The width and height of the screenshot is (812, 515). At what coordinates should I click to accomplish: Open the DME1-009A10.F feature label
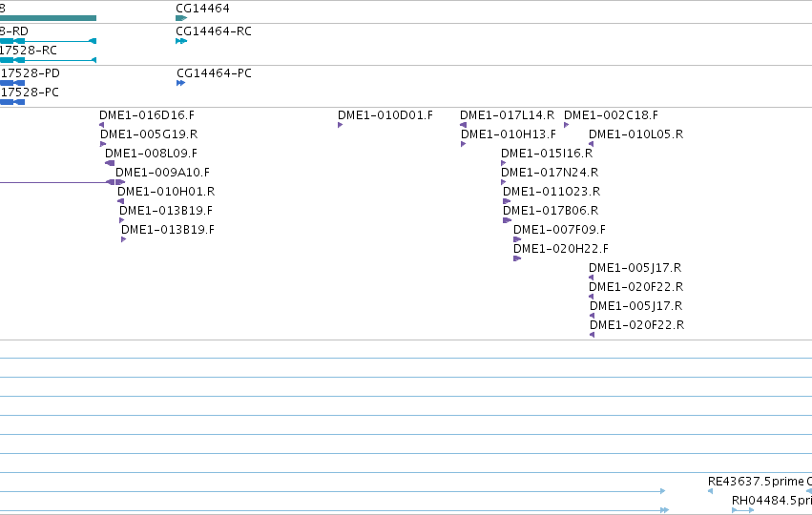pos(162,173)
